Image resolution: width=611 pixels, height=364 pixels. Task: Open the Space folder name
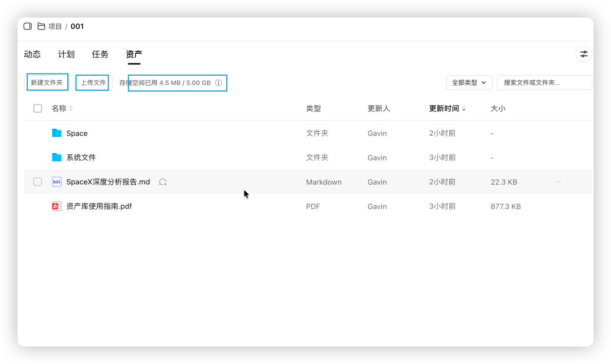[77, 133]
